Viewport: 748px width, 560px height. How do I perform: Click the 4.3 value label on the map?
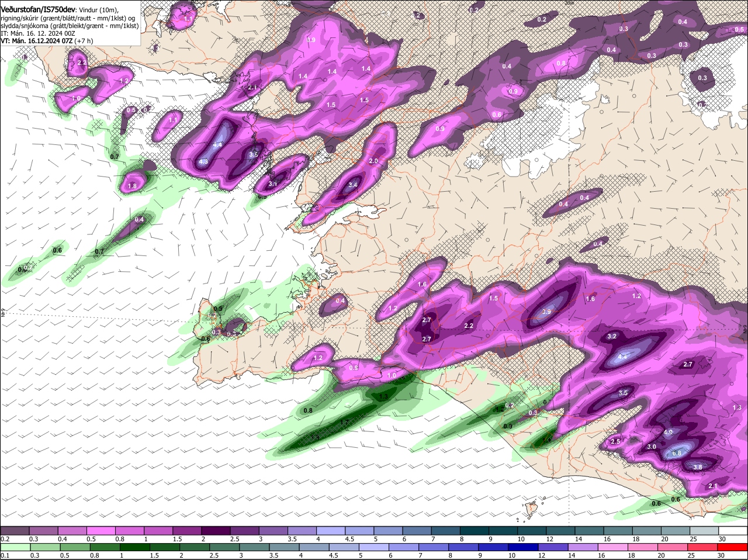click(x=203, y=161)
